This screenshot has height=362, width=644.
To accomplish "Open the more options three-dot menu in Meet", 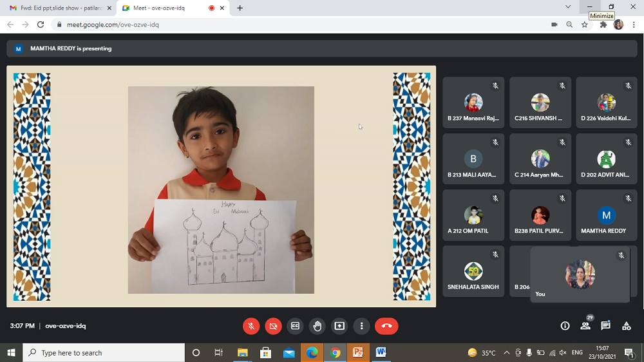I will pyautogui.click(x=362, y=326).
